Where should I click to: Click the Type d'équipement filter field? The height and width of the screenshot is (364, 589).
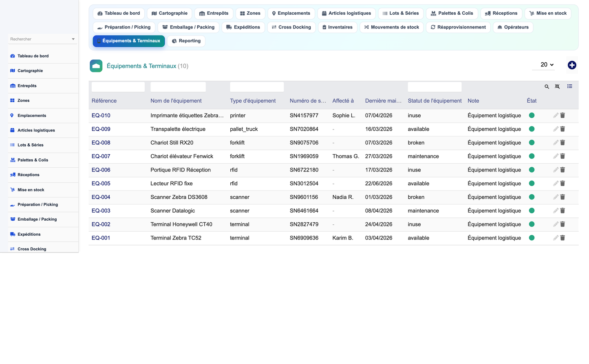tap(257, 87)
